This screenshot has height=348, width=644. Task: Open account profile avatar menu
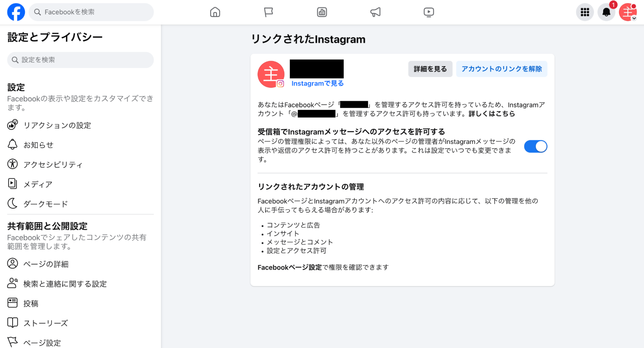click(x=628, y=12)
